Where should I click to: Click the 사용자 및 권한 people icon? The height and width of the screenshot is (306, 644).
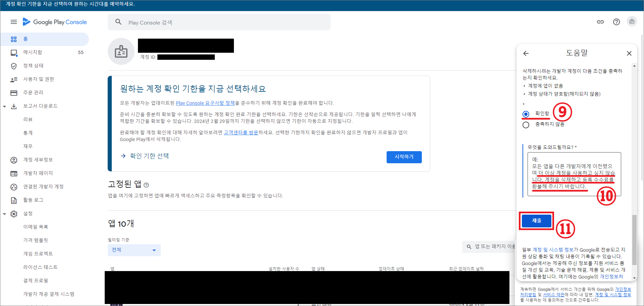[14, 79]
